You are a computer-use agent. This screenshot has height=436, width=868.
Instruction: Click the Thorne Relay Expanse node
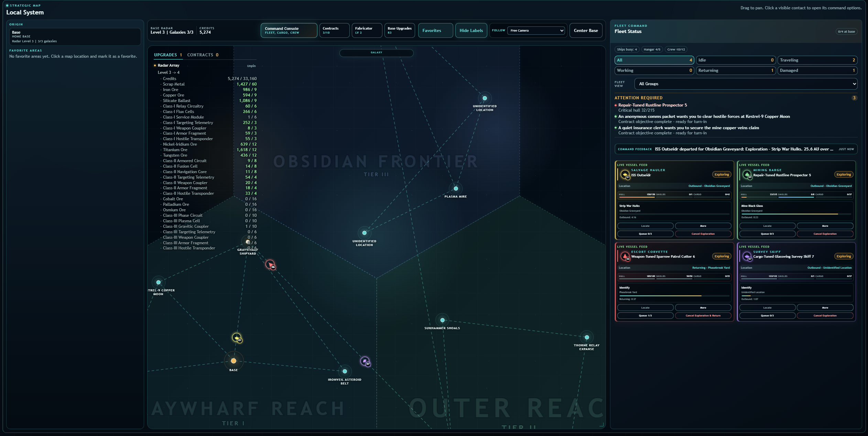(587, 337)
